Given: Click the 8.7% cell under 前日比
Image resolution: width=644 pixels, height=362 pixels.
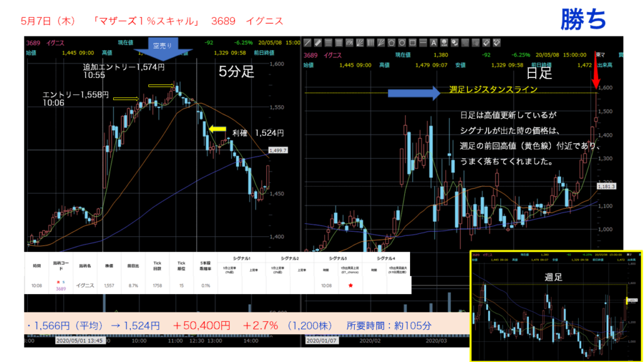Looking at the screenshot, I should point(133,286).
